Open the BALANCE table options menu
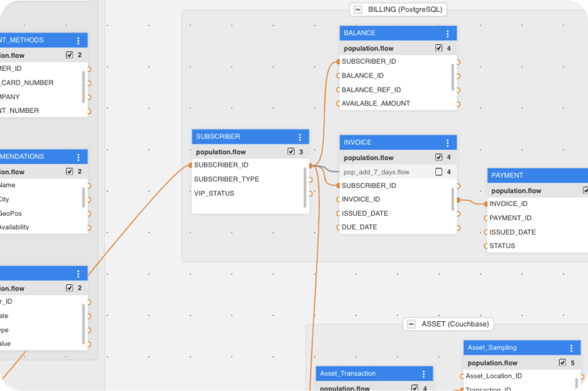Viewport: 588px width, 391px height. click(448, 33)
